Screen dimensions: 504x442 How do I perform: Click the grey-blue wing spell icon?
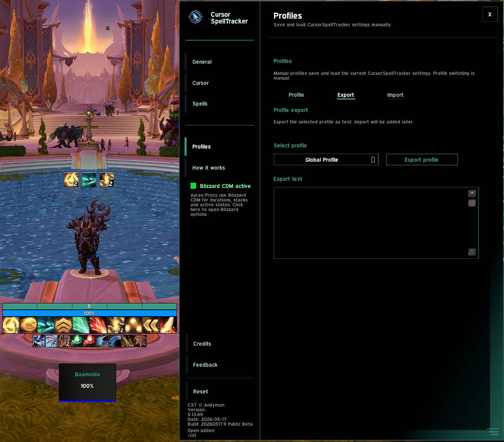click(103, 341)
